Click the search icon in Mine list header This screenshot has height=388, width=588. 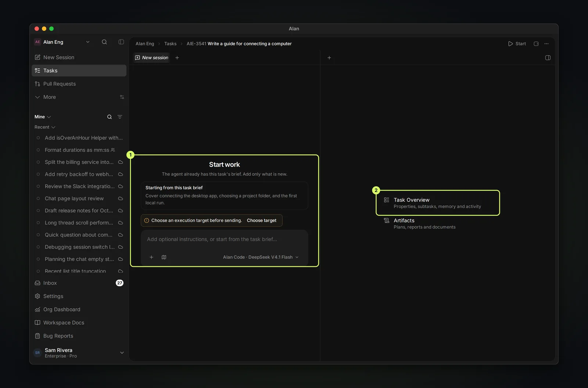coord(110,117)
